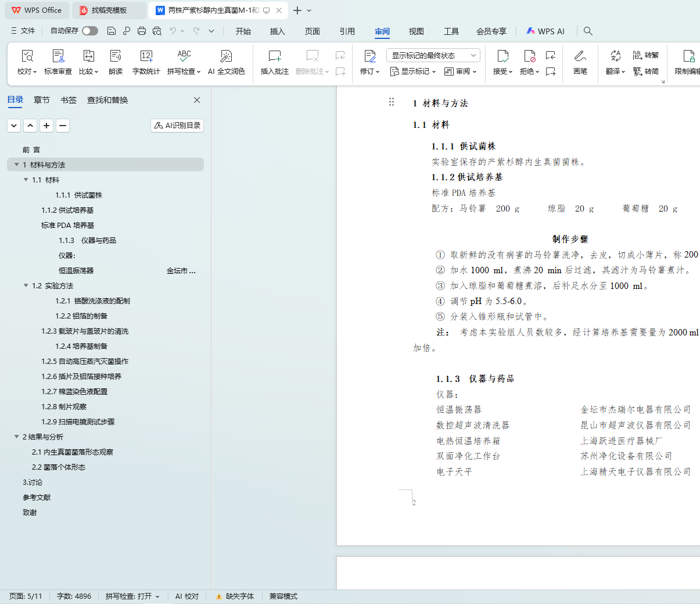
Task: Click the search magnifier icon
Action: (x=588, y=31)
